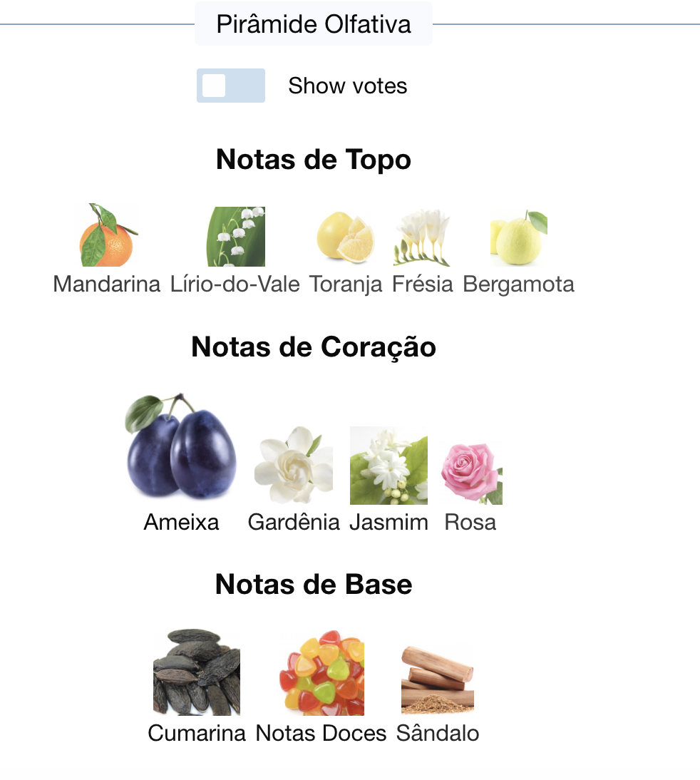Open the Sândalo label link
The width and height of the screenshot is (700, 780).
tap(437, 733)
